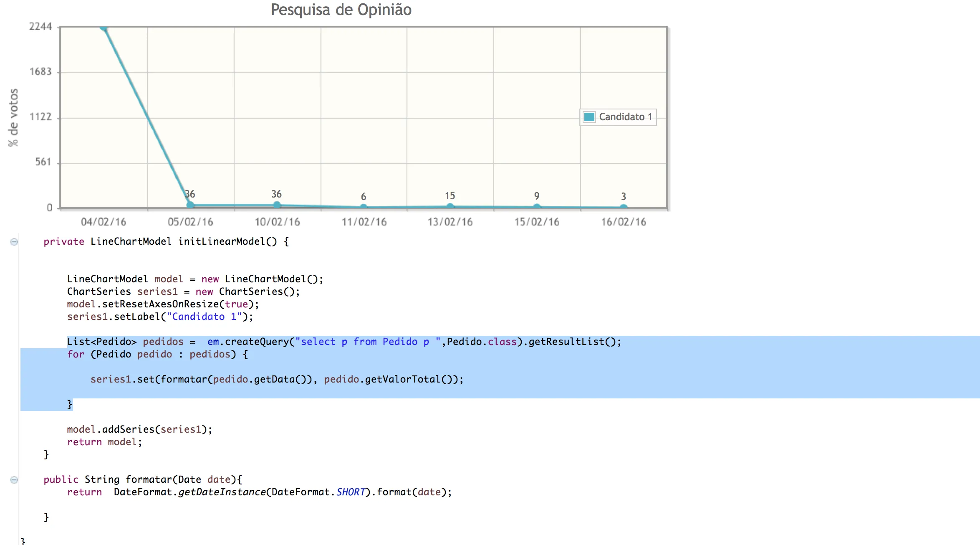Screen dimensions: 980x545
Task: Click the y-axis tick label 1683
Action: 40,72
